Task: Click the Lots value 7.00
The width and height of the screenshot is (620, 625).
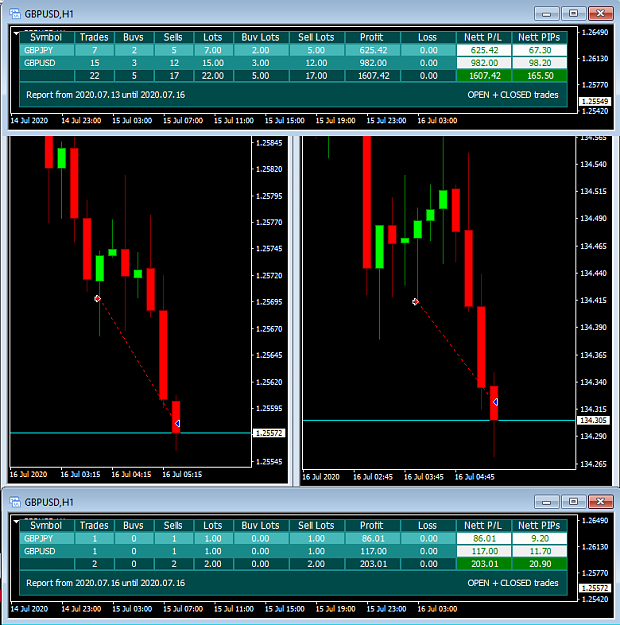Action: (x=213, y=50)
